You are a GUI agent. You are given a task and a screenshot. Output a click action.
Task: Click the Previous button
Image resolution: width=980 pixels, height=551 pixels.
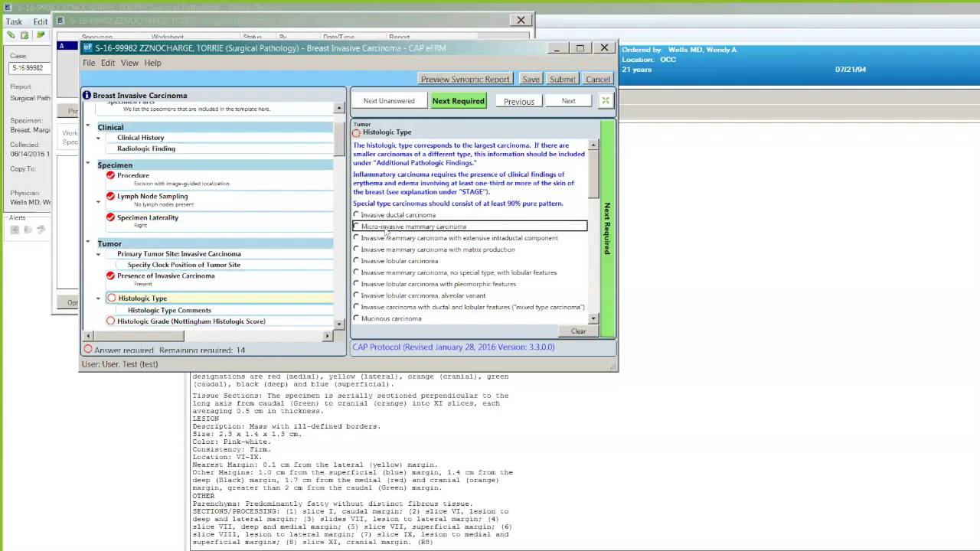pyautogui.click(x=519, y=101)
